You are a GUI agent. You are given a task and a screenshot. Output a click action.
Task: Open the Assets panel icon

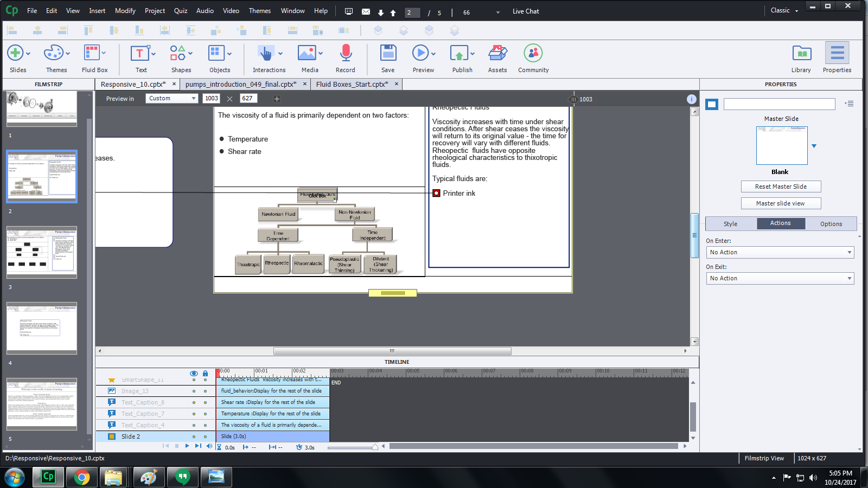tap(497, 54)
